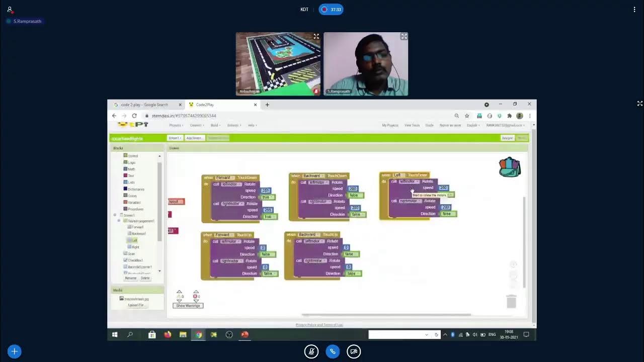Mute your microphone in the call

[311, 351]
